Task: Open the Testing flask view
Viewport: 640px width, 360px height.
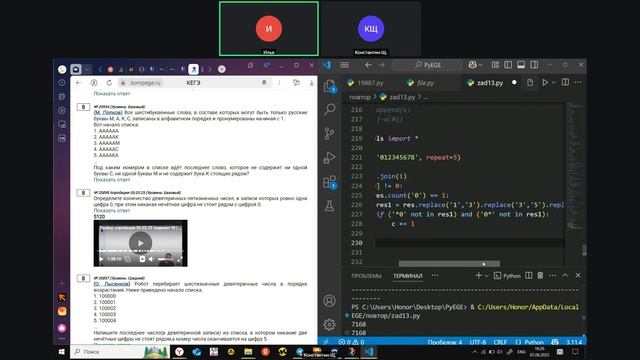Action: [329, 205]
